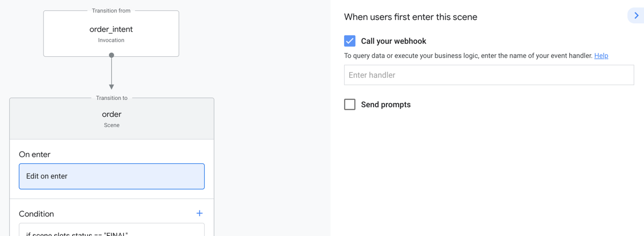Viewport: 644px width, 236px height.
Task: Click the Call your webhook label text
Action: pos(393,41)
